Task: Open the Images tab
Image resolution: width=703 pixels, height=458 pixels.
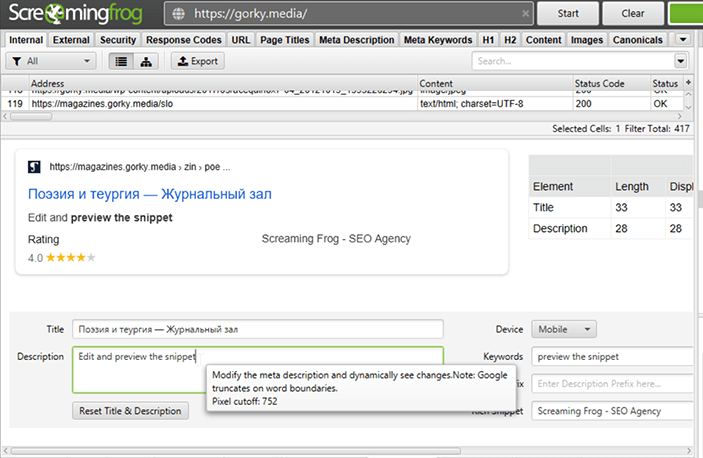Action: [x=587, y=40]
